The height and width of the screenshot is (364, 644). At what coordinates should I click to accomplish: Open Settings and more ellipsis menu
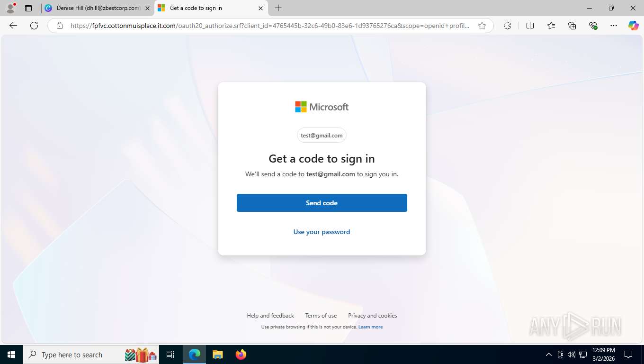click(x=614, y=26)
